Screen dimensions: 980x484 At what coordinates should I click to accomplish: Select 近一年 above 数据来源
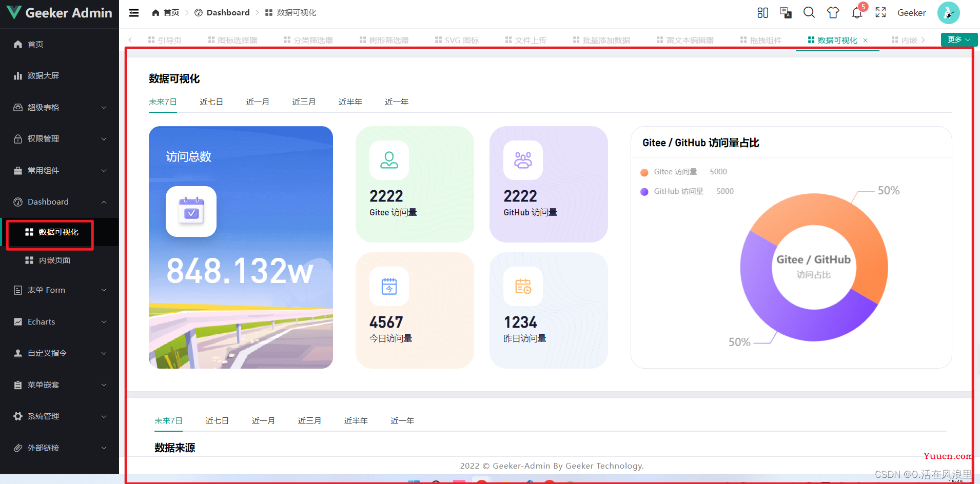(x=402, y=421)
